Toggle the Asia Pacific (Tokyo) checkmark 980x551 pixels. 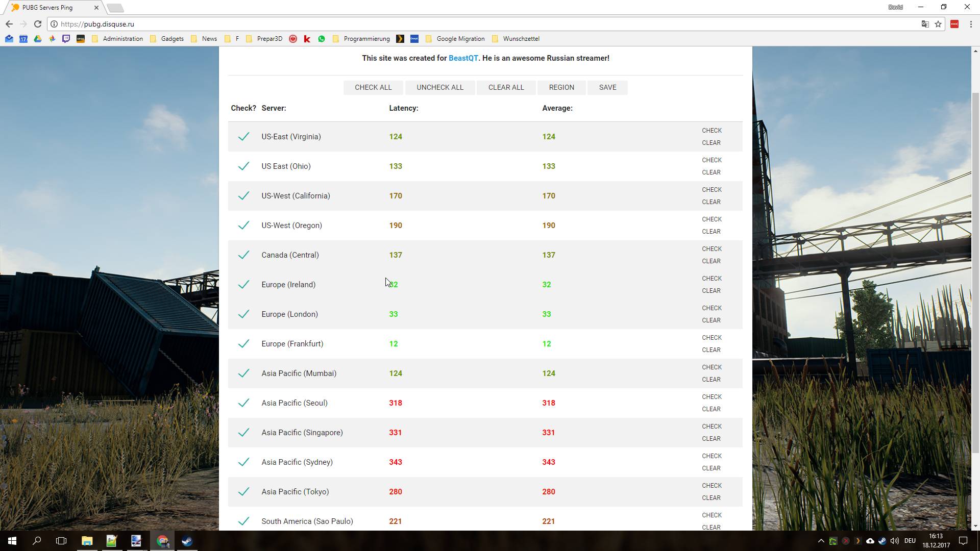tap(244, 492)
